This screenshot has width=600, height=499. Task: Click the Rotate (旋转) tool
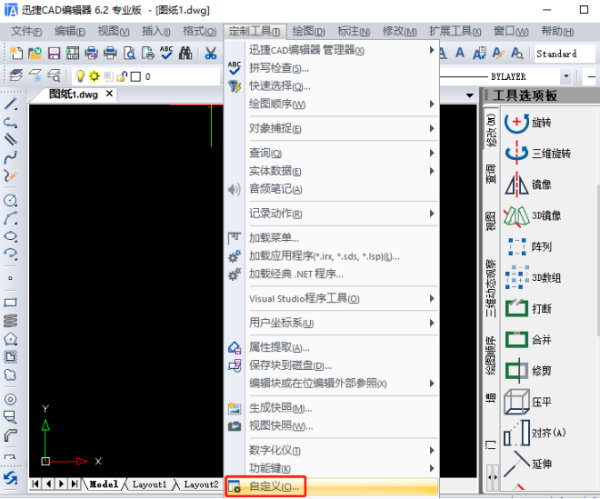528,123
